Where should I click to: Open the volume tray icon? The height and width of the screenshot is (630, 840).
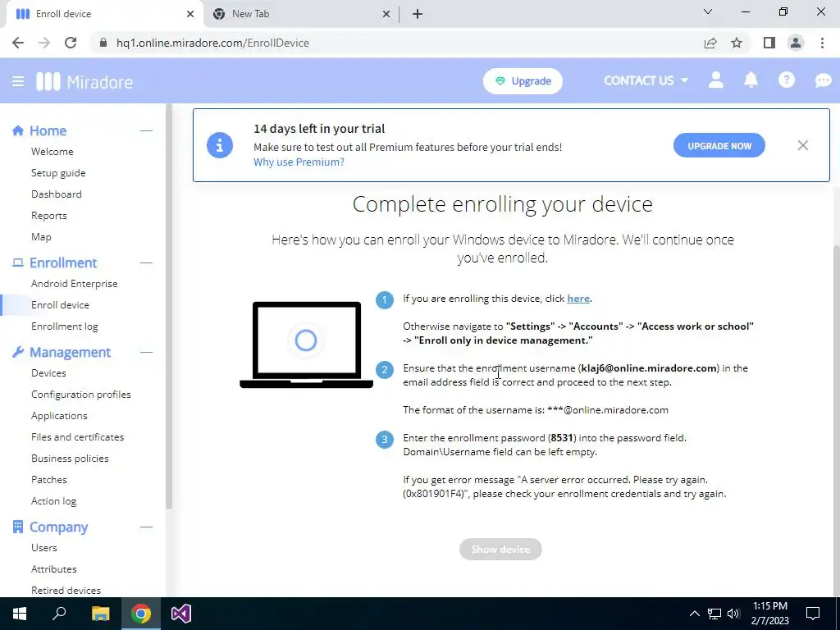point(733,614)
